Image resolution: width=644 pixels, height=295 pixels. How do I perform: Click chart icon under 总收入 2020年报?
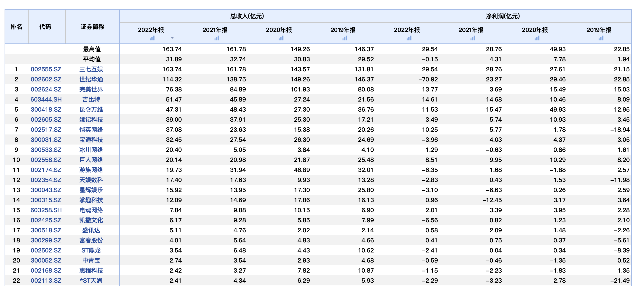(x=281, y=38)
